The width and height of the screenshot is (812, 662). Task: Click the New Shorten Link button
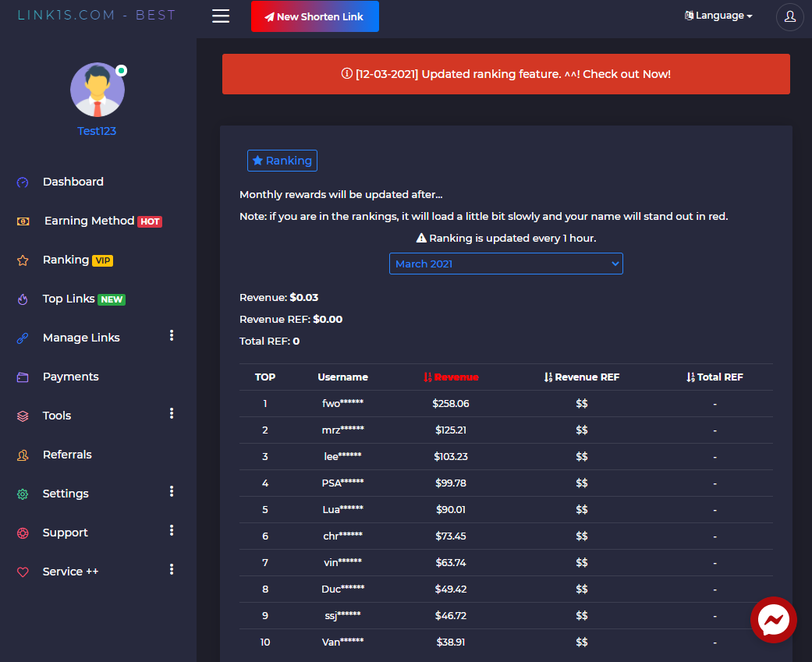tap(315, 16)
